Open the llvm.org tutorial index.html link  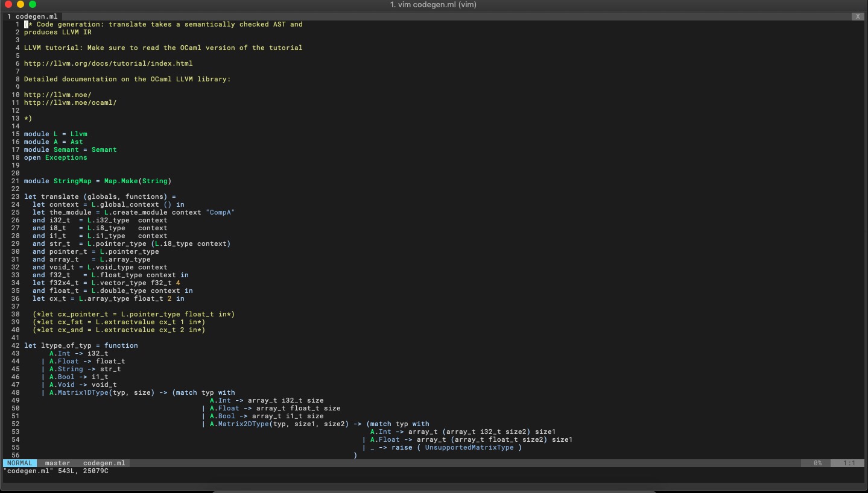click(x=108, y=63)
